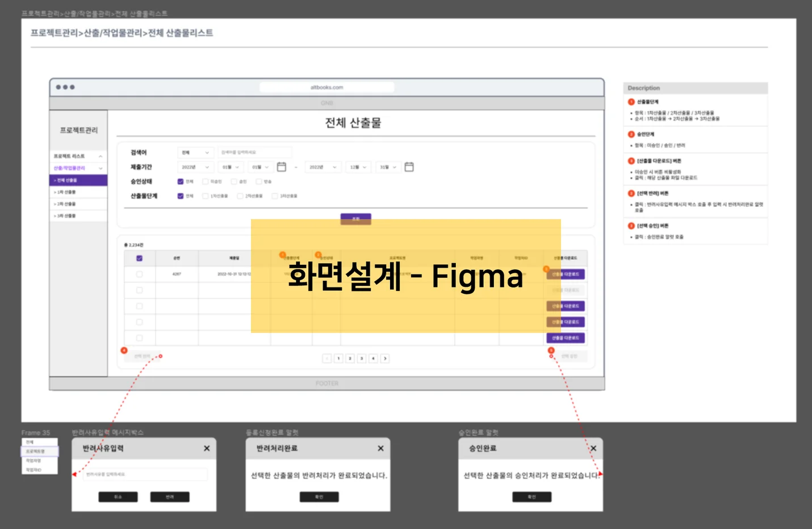Choose 작업자ID in Frame 35 list
Screen dimensions: 812x529
coord(40,470)
